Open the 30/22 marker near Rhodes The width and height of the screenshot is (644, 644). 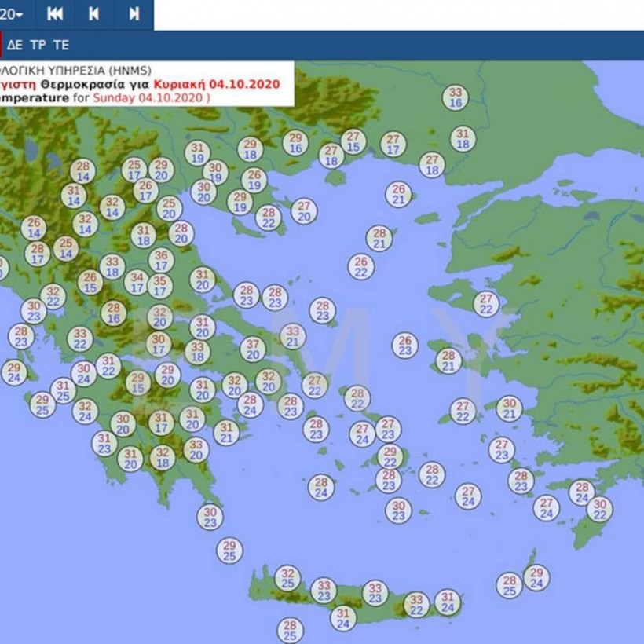tap(600, 509)
